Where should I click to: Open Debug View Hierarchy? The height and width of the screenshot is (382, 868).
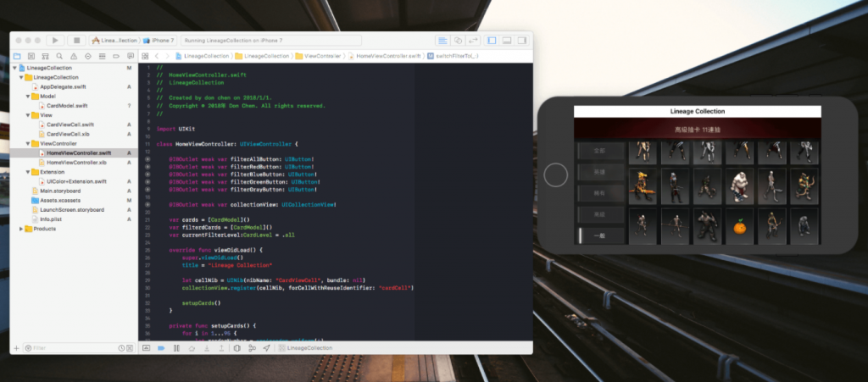[x=237, y=348]
